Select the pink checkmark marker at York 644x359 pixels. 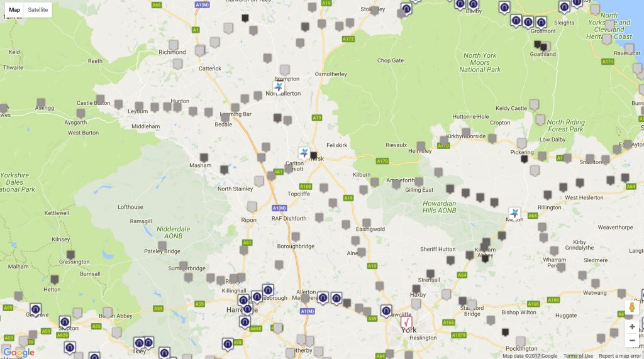pos(406,323)
